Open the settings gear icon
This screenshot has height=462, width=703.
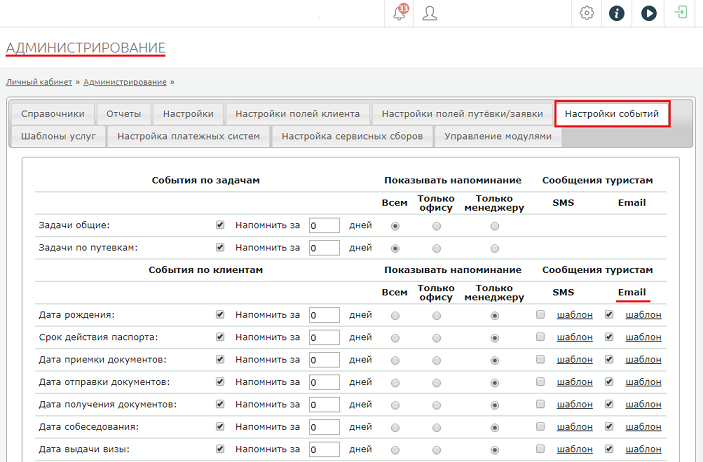(586, 13)
